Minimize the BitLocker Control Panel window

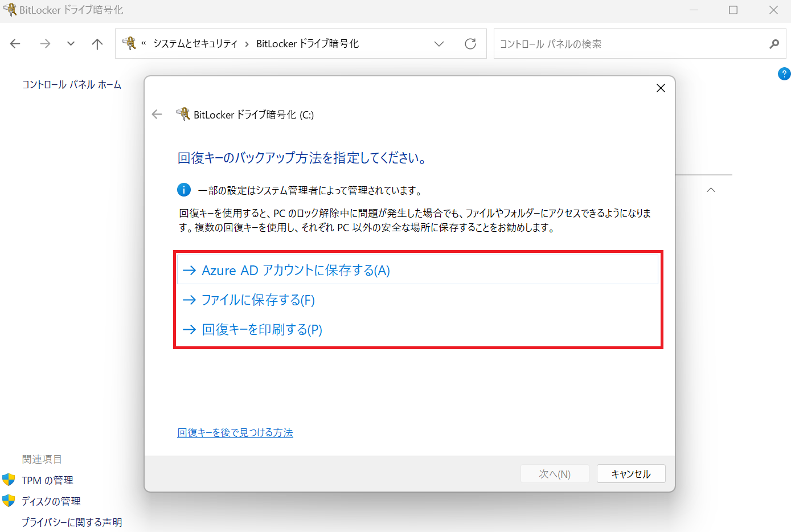click(694, 10)
